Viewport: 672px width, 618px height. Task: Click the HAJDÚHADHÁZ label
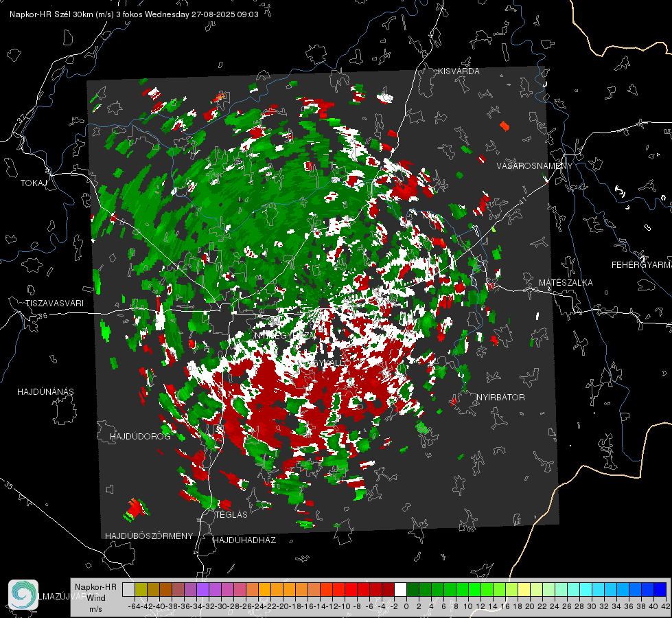pyautogui.click(x=245, y=540)
